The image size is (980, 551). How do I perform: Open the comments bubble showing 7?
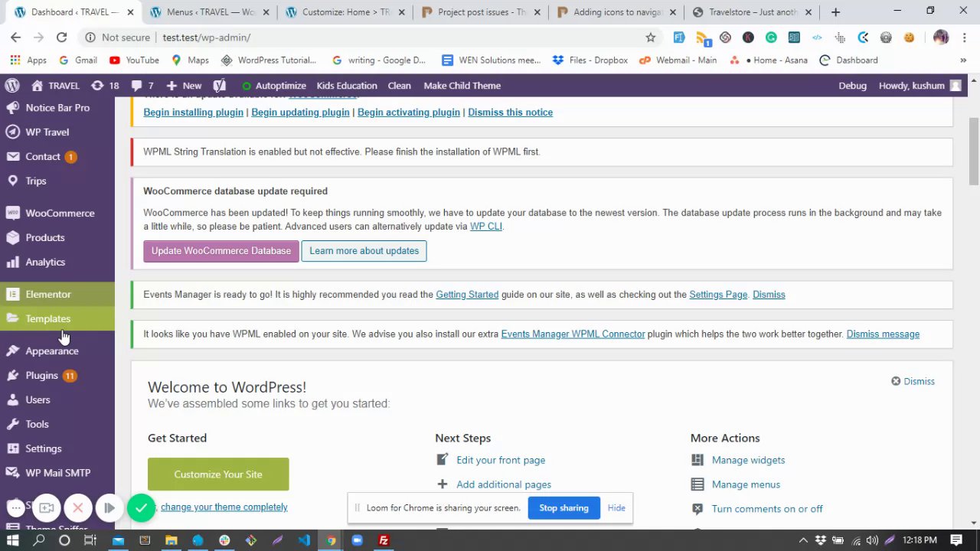(x=142, y=86)
